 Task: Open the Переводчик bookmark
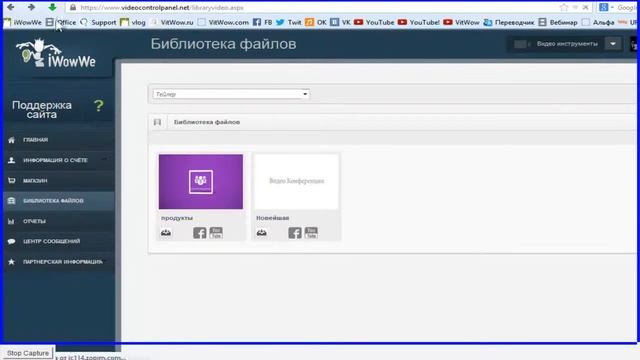509,22
